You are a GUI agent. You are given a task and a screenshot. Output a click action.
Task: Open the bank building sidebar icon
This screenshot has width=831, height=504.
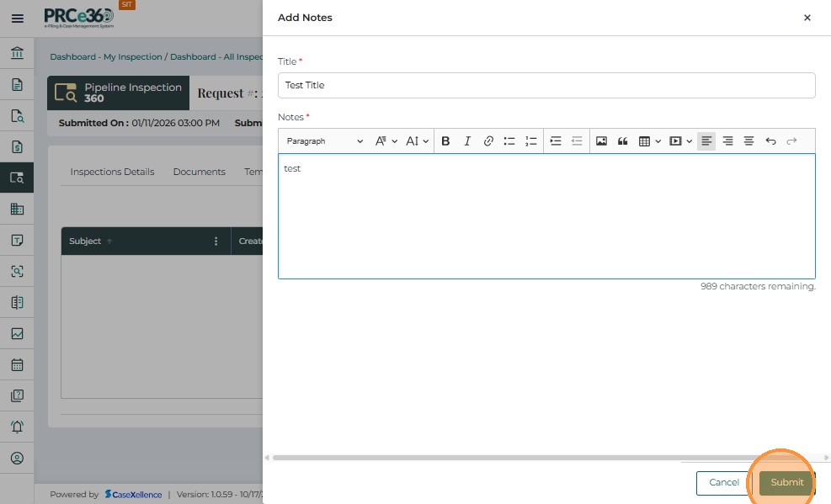17,53
